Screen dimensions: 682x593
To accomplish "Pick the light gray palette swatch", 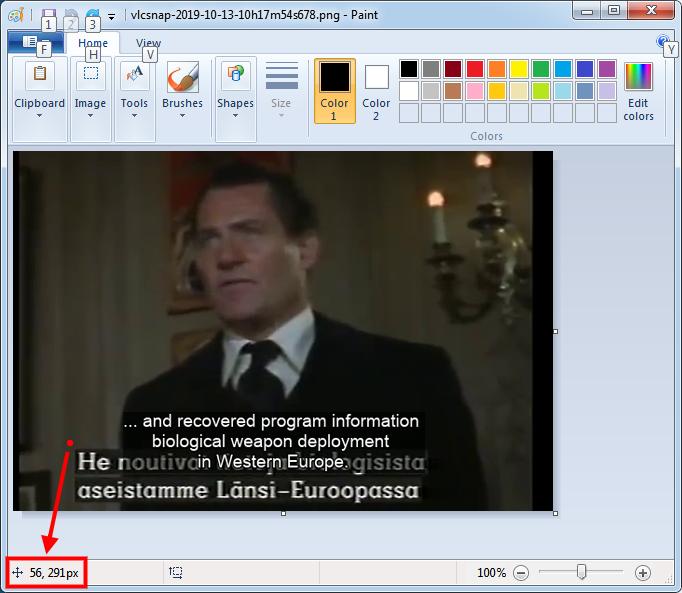I will coord(431,91).
